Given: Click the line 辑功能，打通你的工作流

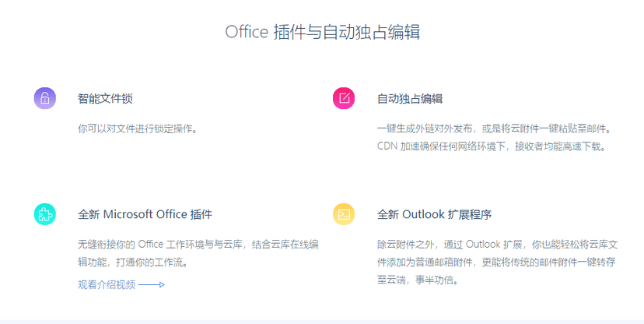Looking at the screenshot, I should pyautogui.click(x=133, y=262).
